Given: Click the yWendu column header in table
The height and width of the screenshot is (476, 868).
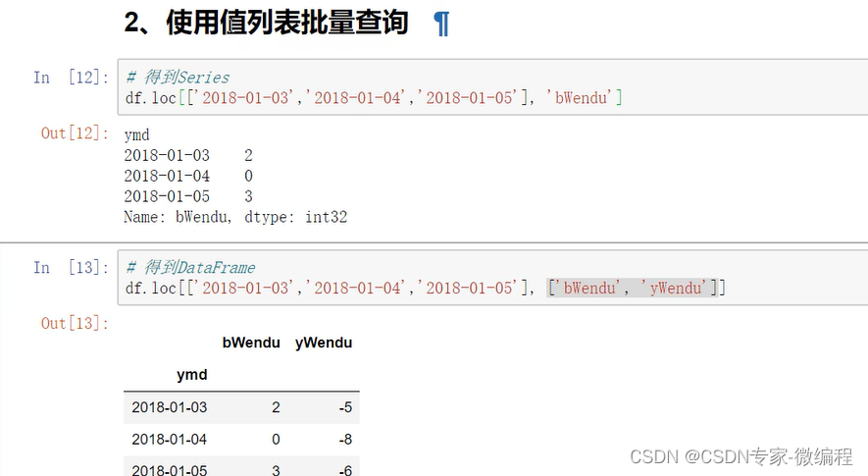Looking at the screenshot, I should click(x=324, y=343).
